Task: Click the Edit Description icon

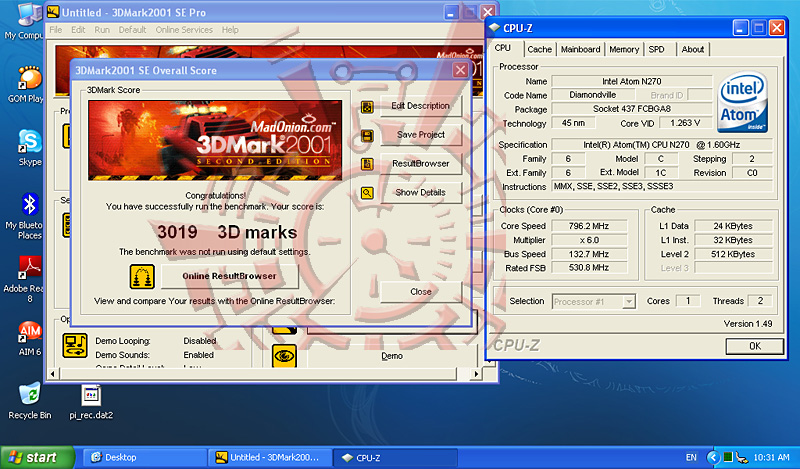Action: (x=367, y=107)
